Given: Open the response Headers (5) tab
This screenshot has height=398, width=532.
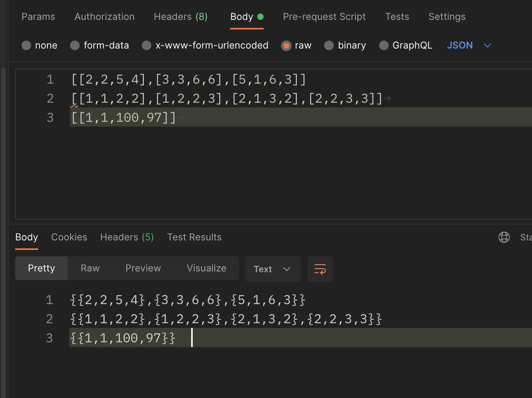Looking at the screenshot, I should pyautogui.click(x=127, y=237).
